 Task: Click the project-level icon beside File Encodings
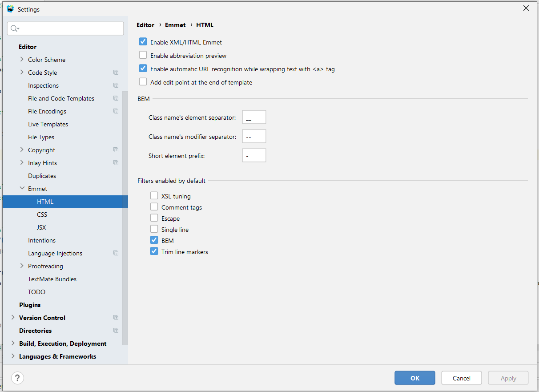coord(116,111)
